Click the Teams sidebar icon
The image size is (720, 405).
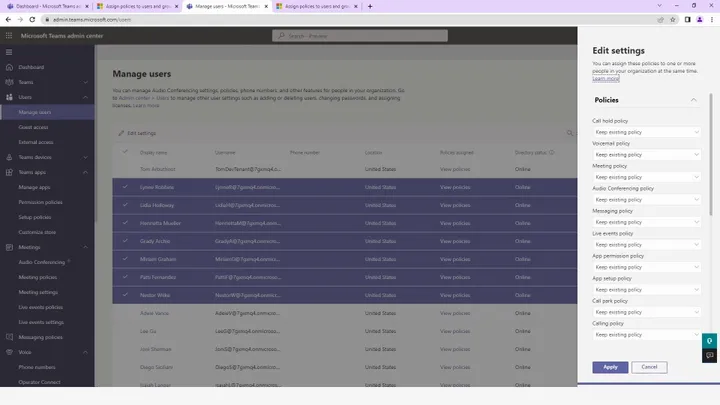coord(9,82)
